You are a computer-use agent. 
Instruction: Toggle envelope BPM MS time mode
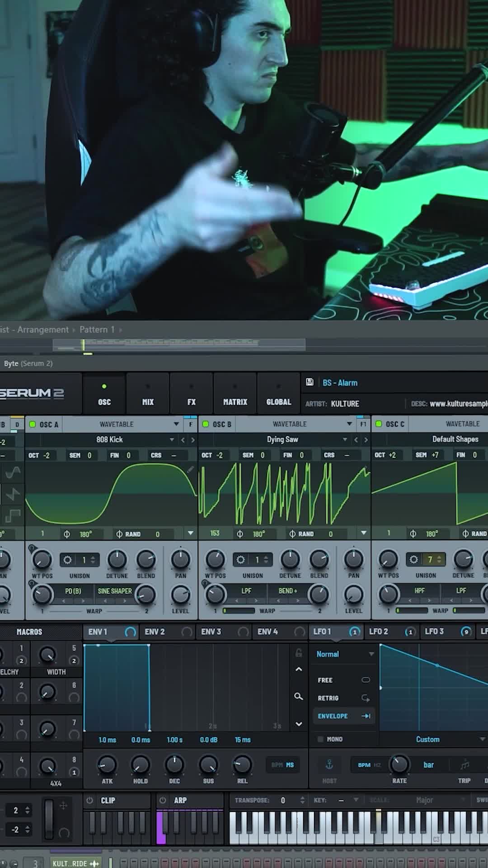click(282, 765)
